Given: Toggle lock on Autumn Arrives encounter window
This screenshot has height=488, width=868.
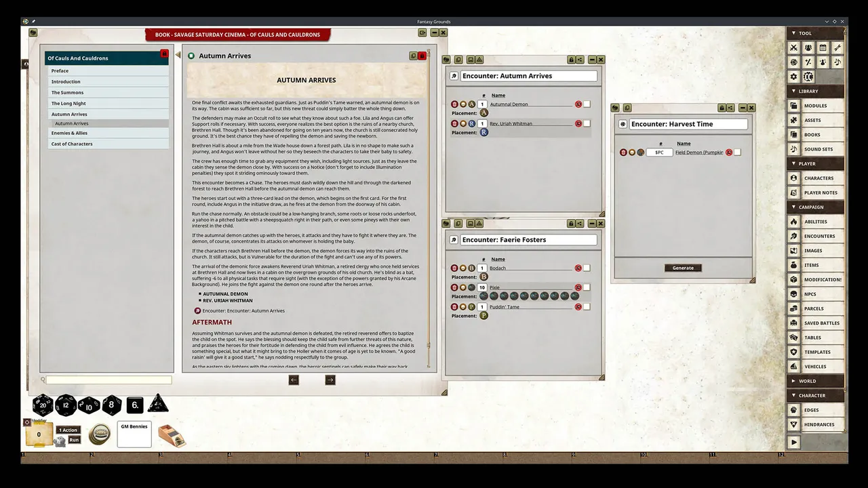Looking at the screenshot, I should (x=571, y=60).
